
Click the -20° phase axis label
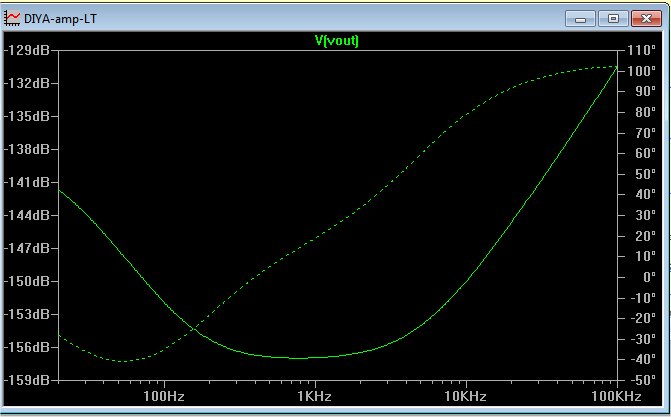643,318
